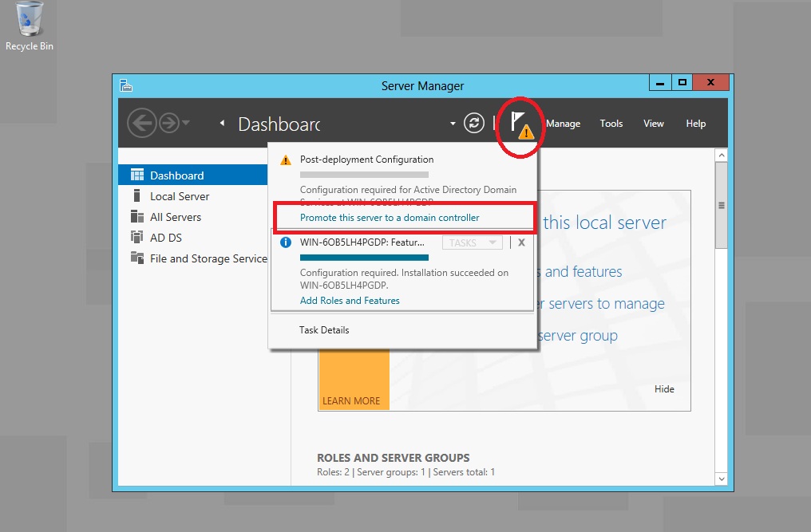
Task: Open the TASKS dropdown in the notification
Action: [x=473, y=243]
